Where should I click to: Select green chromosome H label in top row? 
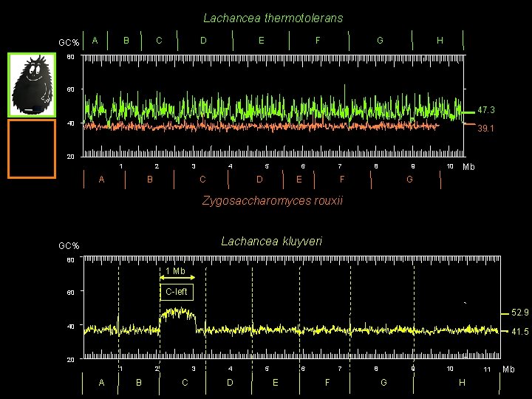pyautogui.click(x=440, y=41)
